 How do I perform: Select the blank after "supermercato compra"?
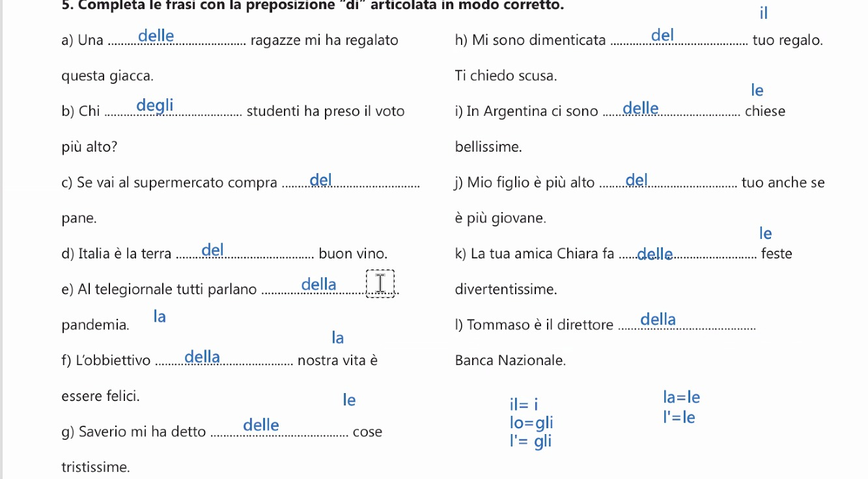pos(352,185)
